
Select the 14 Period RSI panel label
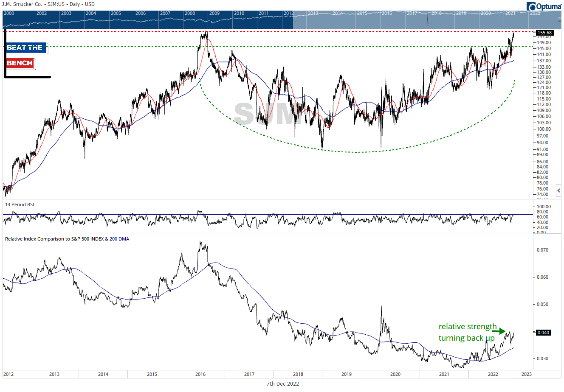[20, 204]
